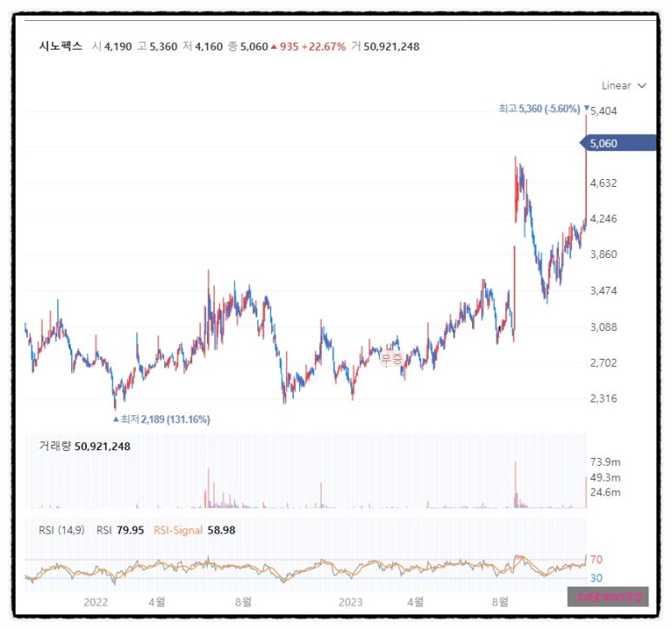The image size is (672, 630).
Task: Click the RSI 70 overbought level label
Action: (596, 559)
